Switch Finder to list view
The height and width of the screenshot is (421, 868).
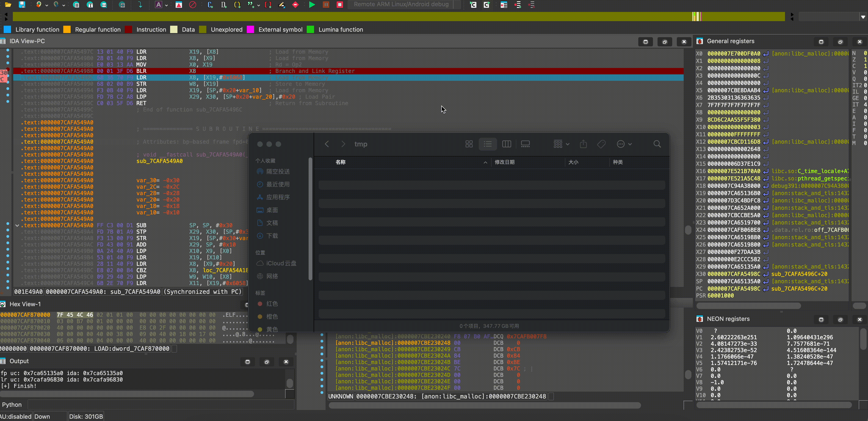(x=488, y=144)
